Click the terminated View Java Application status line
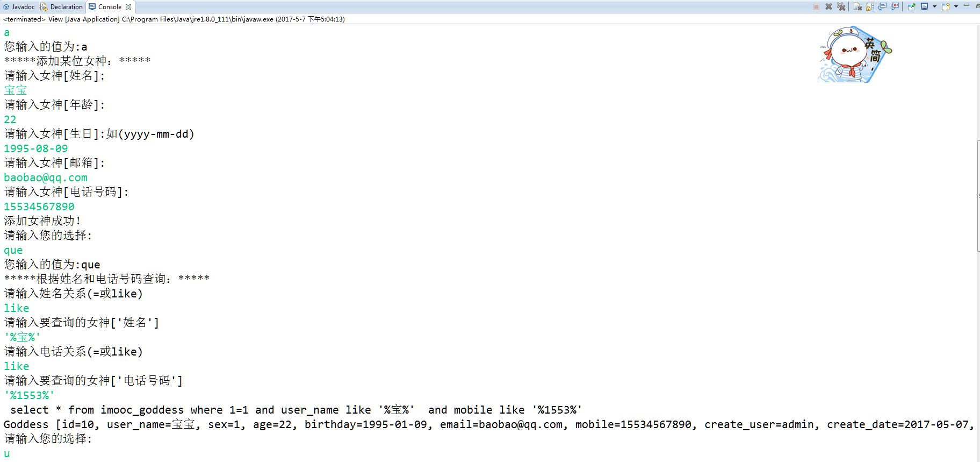This screenshot has width=980, height=462. [x=174, y=19]
